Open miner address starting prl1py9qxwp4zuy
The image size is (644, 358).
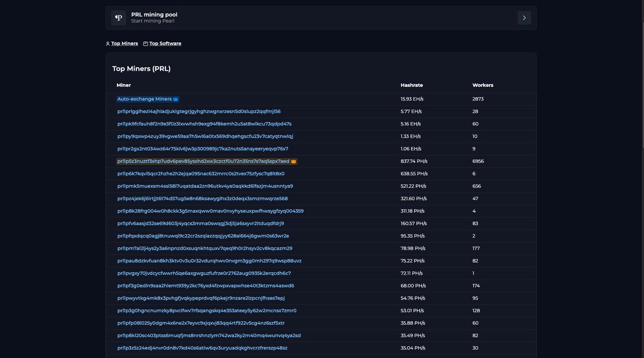pos(206,136)
